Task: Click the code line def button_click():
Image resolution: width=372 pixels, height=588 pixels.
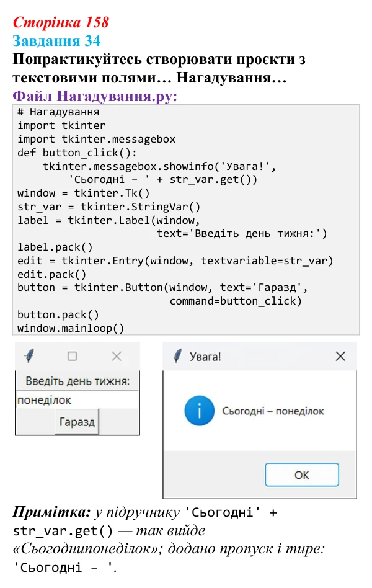Action: (x=77, y=153)
